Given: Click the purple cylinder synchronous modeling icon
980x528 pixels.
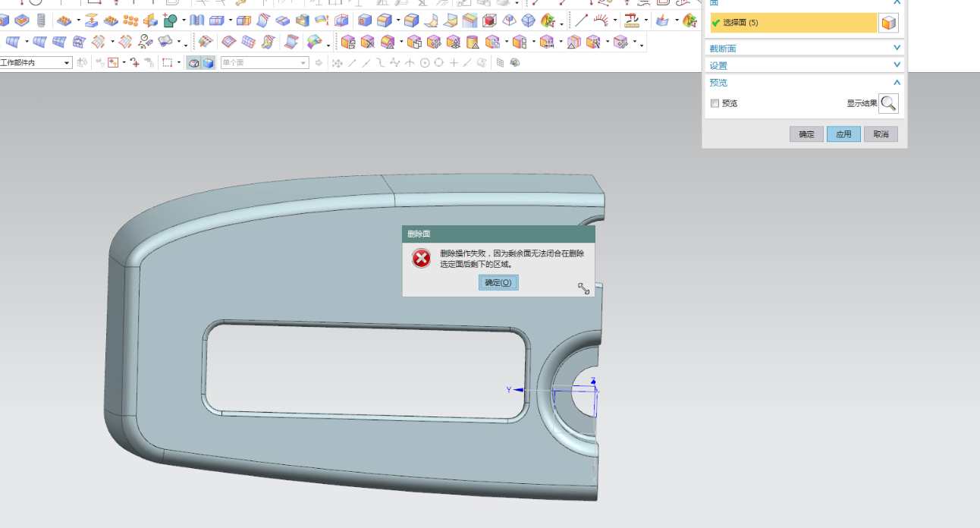Looking at the screenshot, I should (472, 42).
